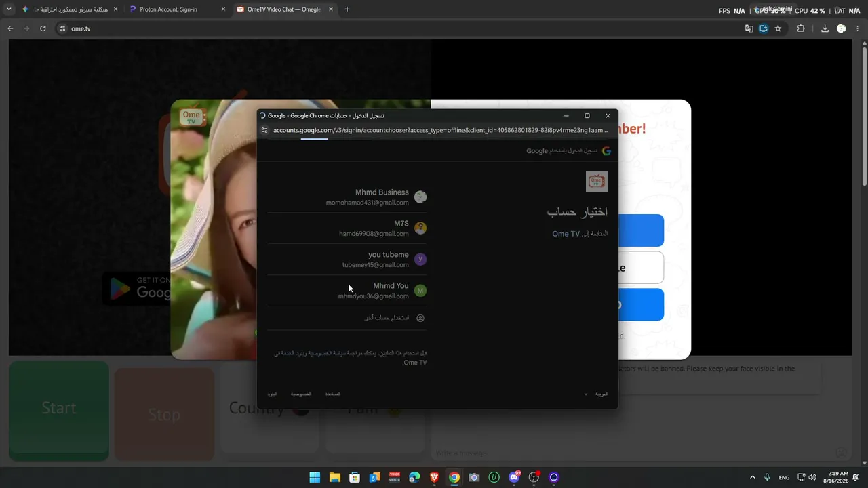Click the green 'M' avatar for Mhmd You

(420, 291)
